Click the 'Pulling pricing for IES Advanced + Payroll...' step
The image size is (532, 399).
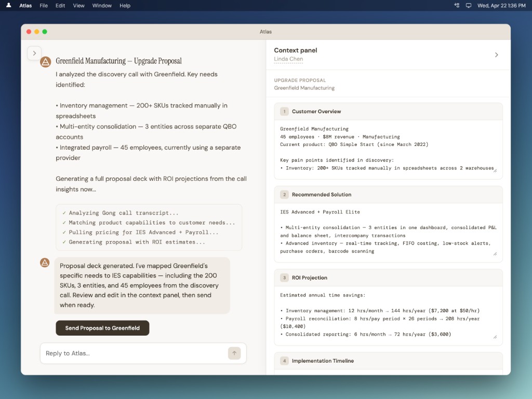(143, 232)
